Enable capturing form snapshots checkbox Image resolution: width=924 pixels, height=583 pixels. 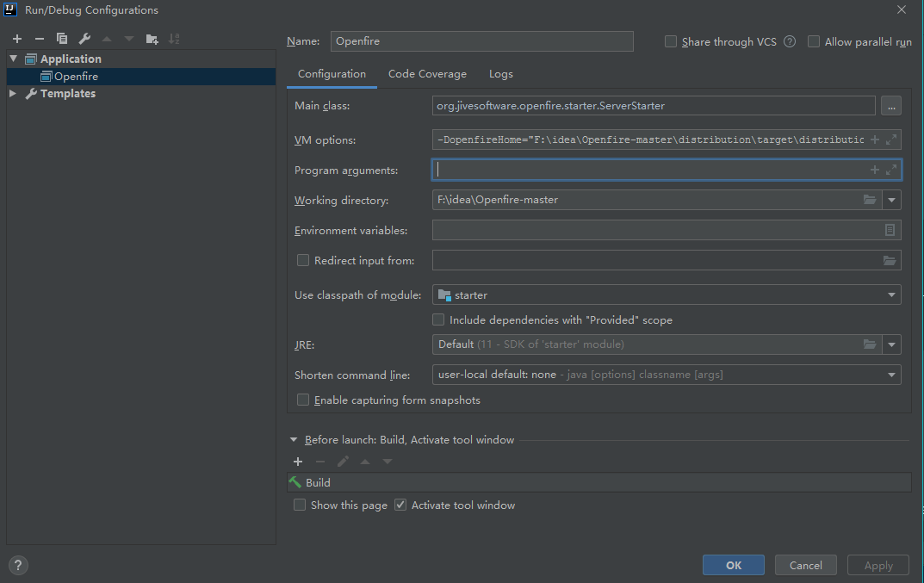coord(303,400)
